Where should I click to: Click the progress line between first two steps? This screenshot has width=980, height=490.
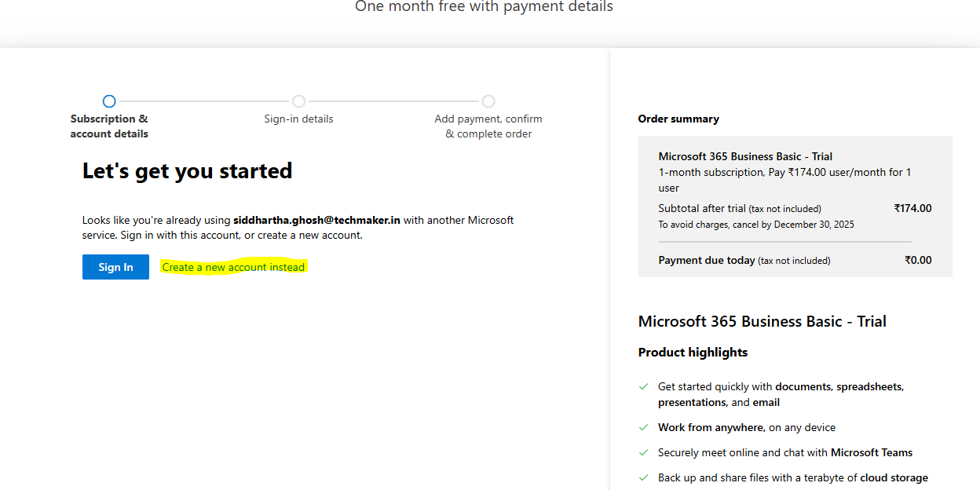click(x=204, y=101)
